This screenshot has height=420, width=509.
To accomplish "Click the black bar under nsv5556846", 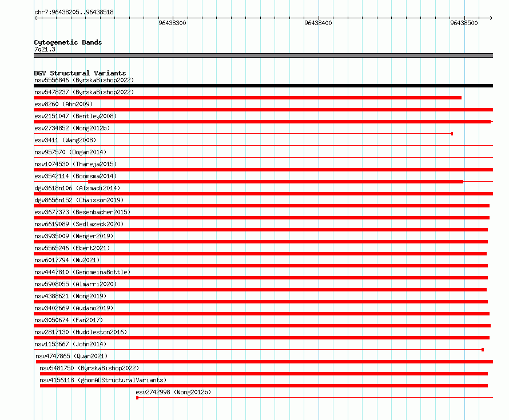I will pyautogui.click(x=263, y=86).
